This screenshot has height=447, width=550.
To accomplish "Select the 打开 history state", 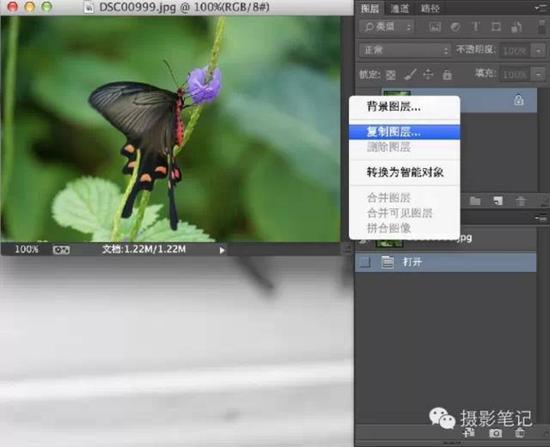I will pyautogui.click(x=446, y=262).
